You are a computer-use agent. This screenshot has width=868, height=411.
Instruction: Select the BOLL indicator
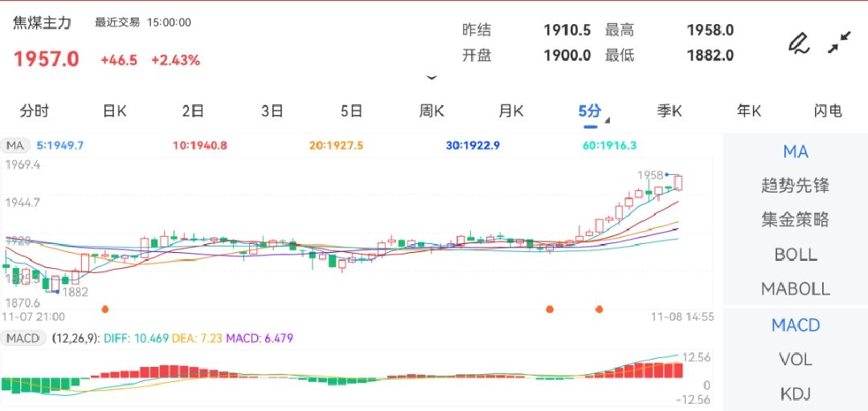tap(796, 254)
